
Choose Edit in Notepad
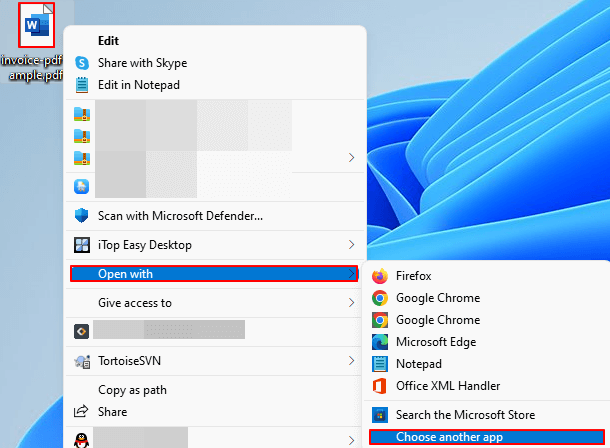click(x=216, y=85)
